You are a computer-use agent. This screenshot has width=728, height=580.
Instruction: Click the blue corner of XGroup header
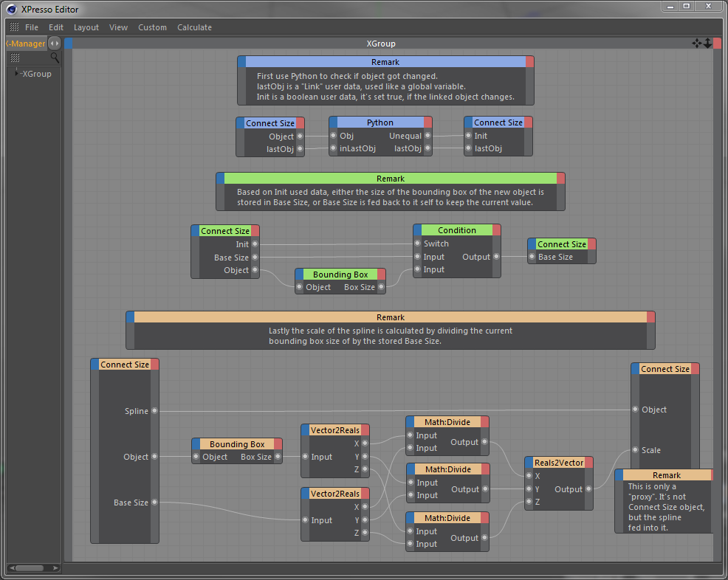coord(69,44)
